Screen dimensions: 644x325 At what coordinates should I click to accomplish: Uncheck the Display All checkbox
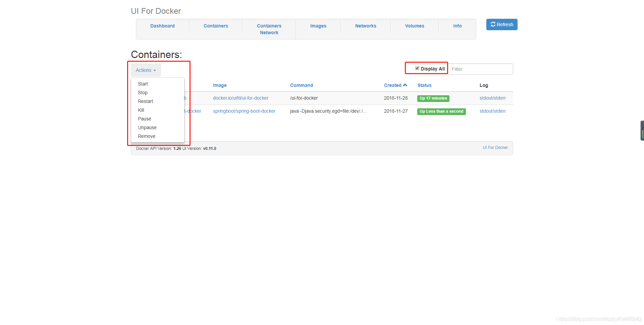point(417,68)
